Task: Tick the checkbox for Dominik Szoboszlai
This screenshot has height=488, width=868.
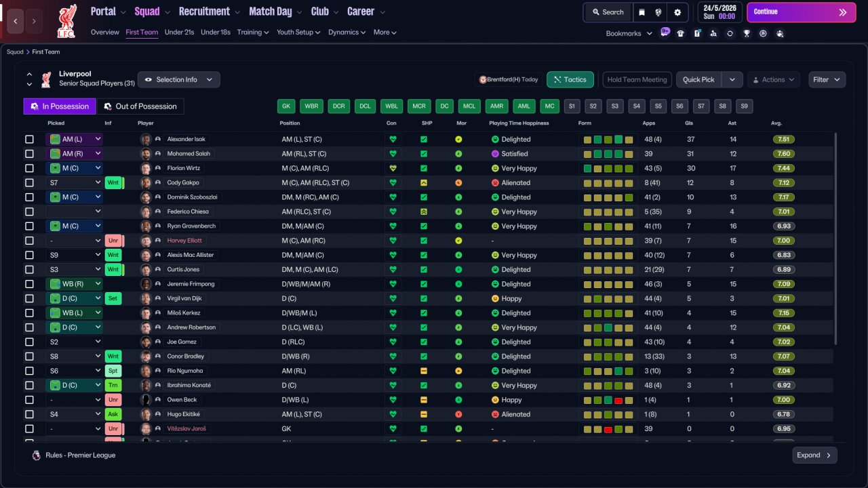Action: (29, 197)
